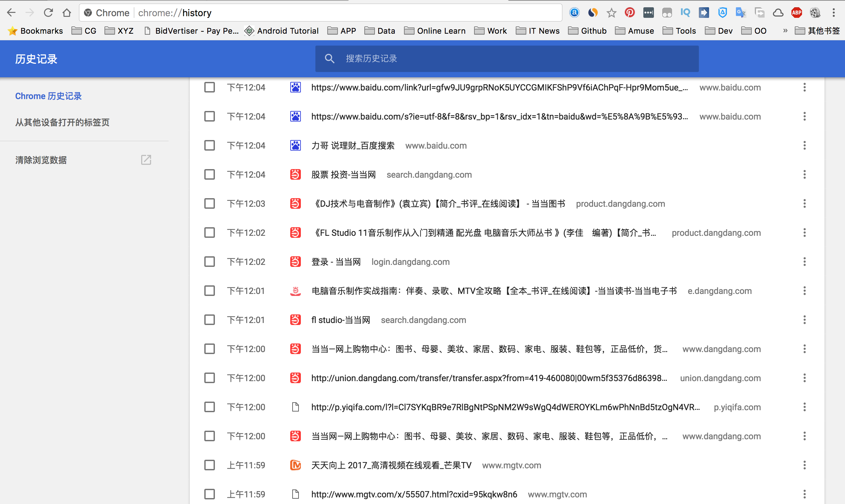Click the external link icon beside 清除浏览数据
This screenshot has height=504, width=845.
point(146,160)
